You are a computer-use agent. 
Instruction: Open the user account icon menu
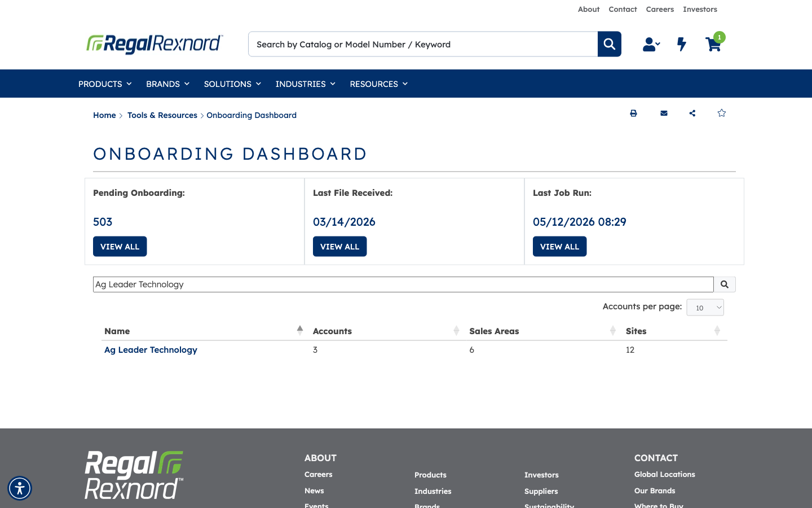[x=651, y=44]
